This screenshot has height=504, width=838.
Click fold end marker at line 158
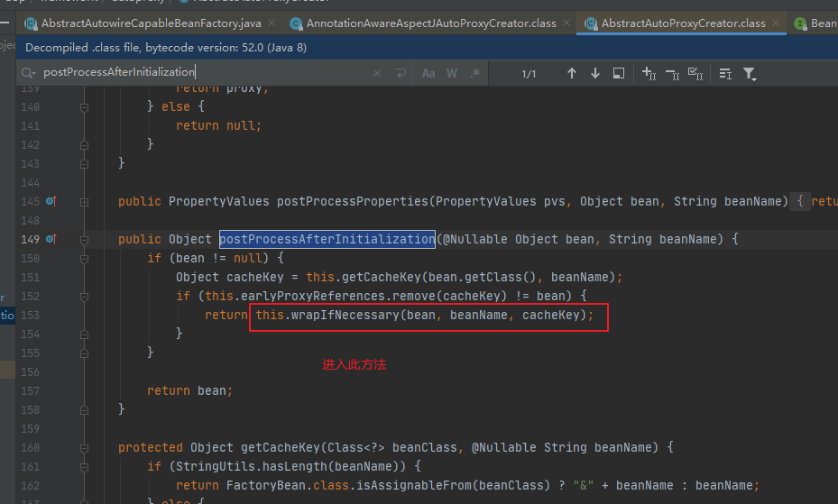pos(84,410)
